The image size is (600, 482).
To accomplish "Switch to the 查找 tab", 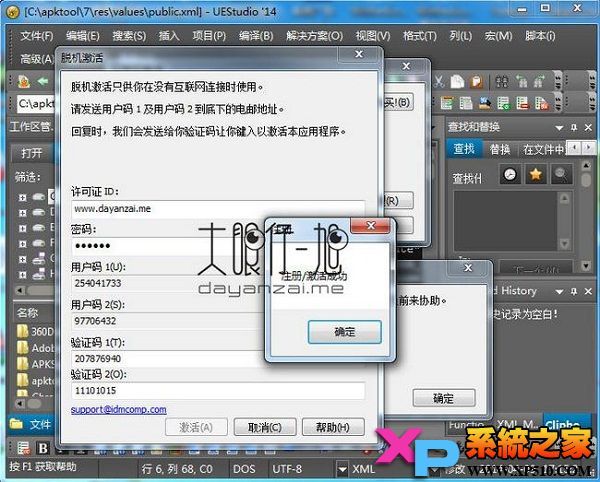I will pos(464,149).
